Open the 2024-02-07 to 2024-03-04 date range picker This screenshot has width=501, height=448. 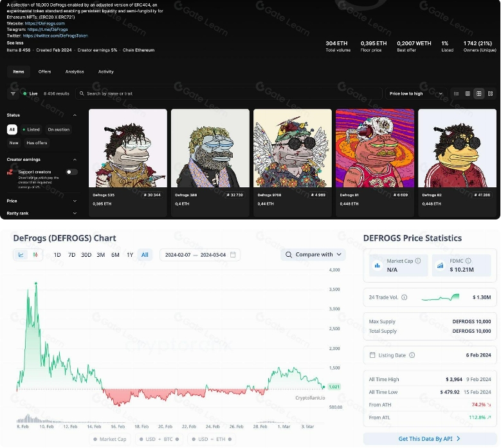tap(200, 255)
